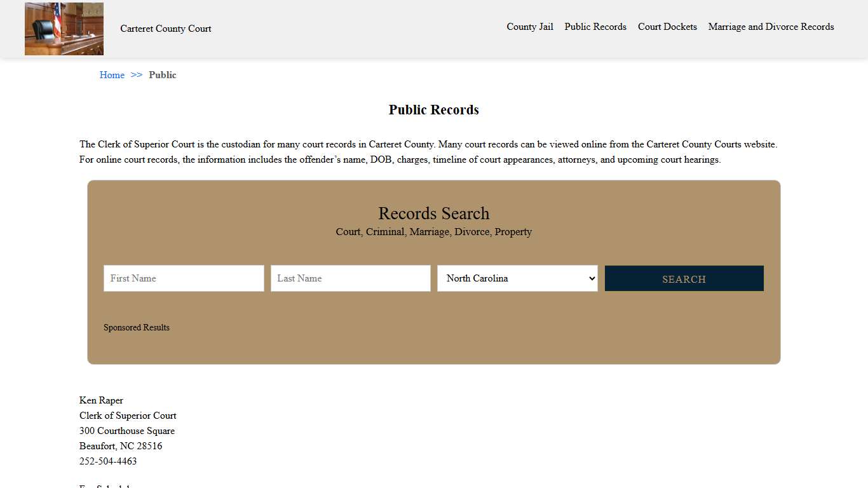Click the Sponsored Results label
This screenshot has height=488, width=868.
pyautogui.click(x=137, y=327)
